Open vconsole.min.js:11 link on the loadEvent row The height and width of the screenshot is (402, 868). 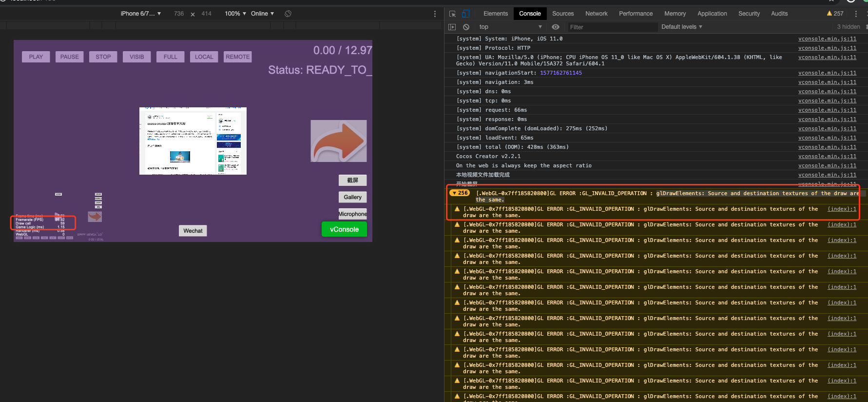coord(827,138)
